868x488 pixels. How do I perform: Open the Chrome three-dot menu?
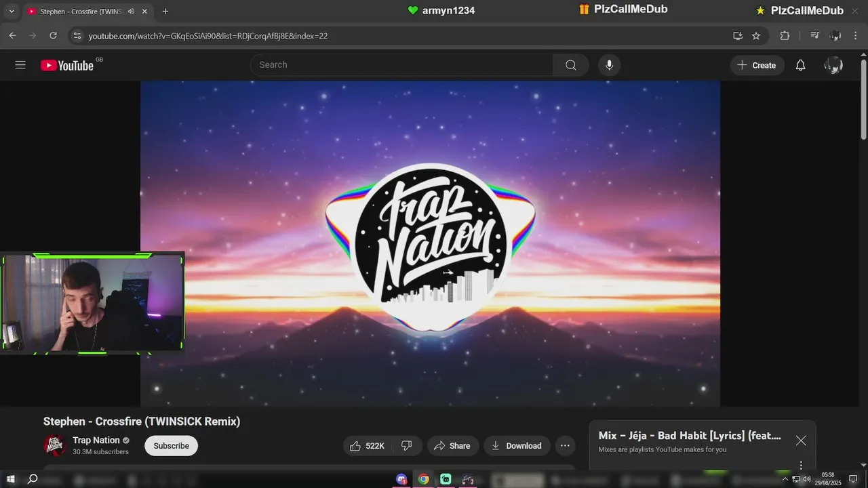(856, 35)
